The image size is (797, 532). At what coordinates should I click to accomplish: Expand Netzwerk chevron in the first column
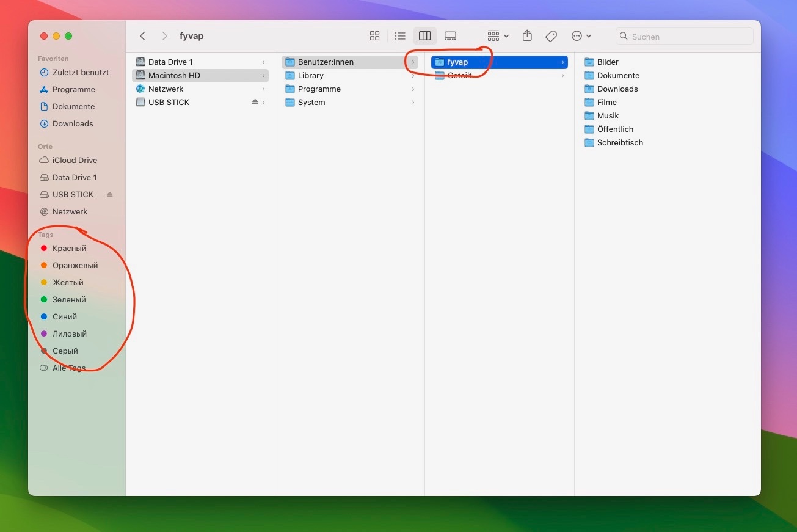[x=263, y=89]
